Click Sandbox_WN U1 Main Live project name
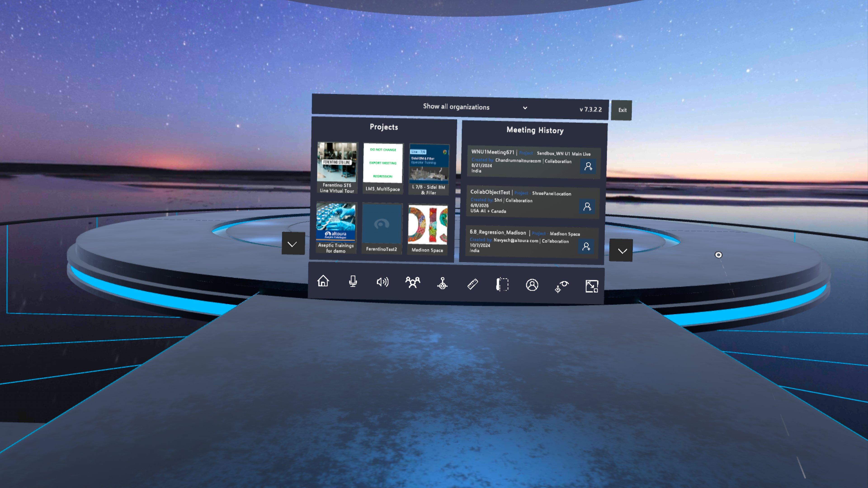The image size is (868, 488). [x=563, y=154]
